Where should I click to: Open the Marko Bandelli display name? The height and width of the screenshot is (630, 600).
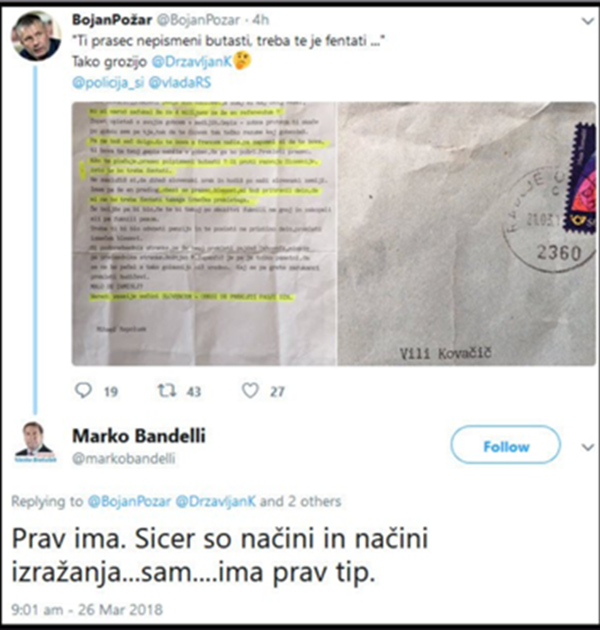(139, 436)
